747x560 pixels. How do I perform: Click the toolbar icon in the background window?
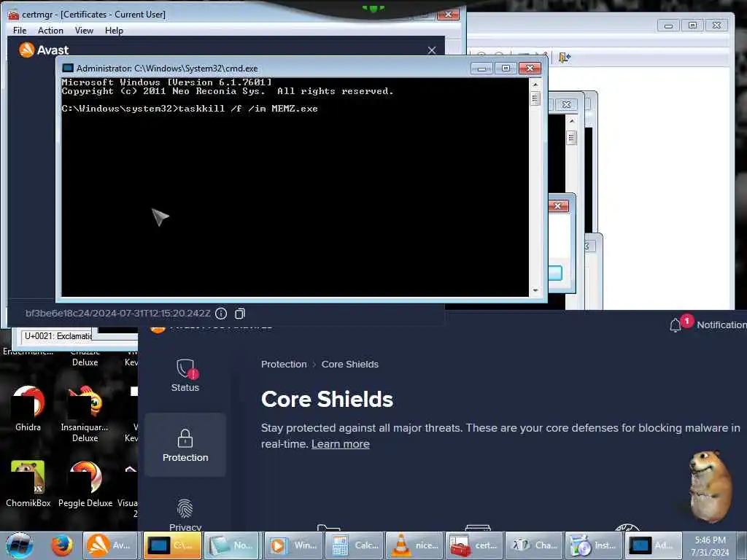[x=565, y=58]
